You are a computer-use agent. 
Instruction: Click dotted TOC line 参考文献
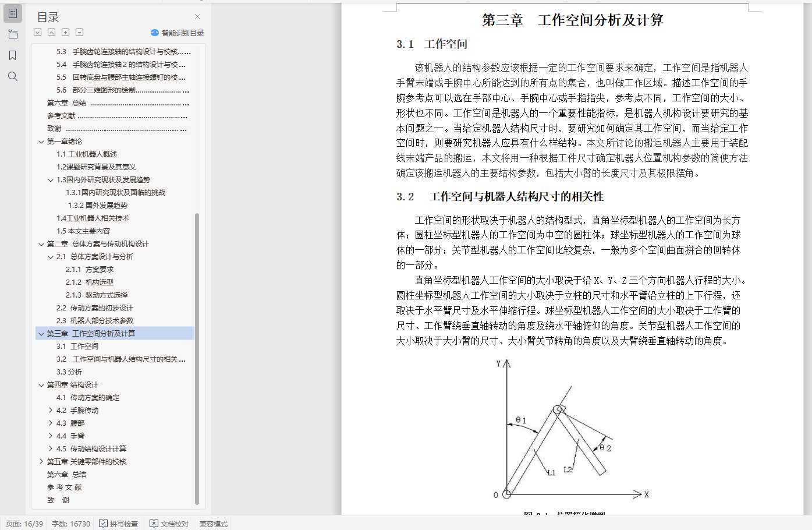click(118, 116)
